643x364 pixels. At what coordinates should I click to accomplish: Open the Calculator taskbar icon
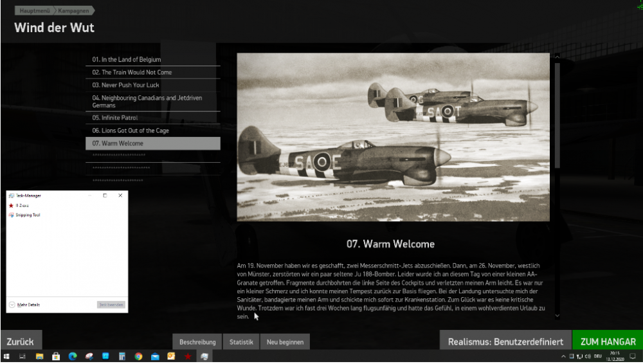click(122, 356)
